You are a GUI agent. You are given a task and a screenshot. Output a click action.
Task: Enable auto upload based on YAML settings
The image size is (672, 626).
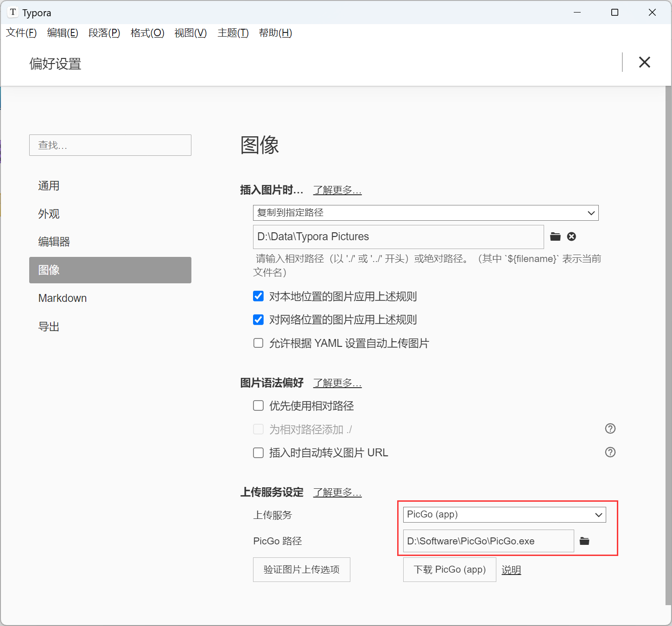[258, 343]
